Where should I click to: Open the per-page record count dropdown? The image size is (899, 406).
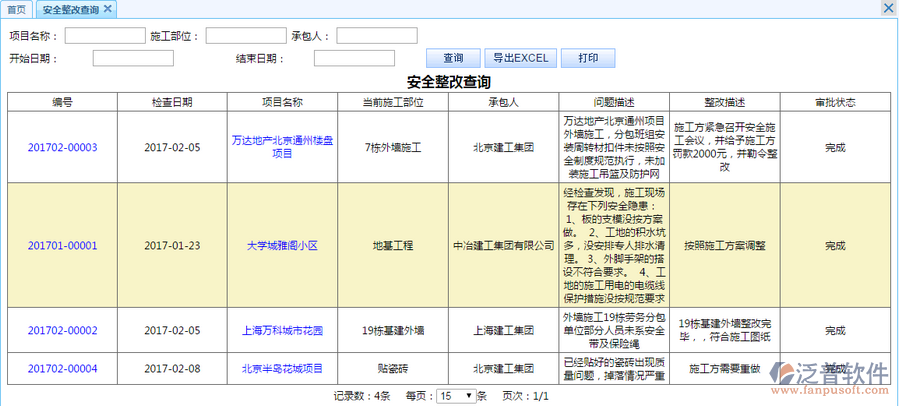455,396
